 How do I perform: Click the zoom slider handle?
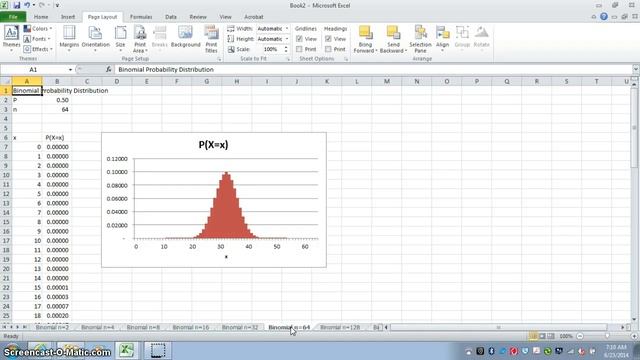(x=607, y=336)
